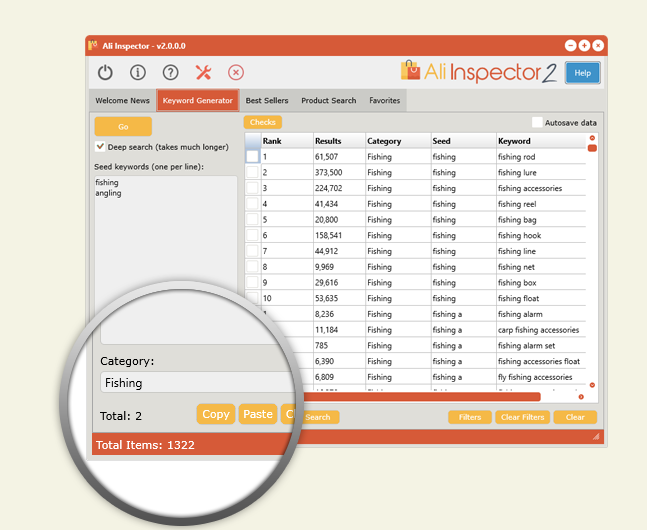Sort by the Results column header
This screenshot has height=530, width=647.
pos(339,141)
